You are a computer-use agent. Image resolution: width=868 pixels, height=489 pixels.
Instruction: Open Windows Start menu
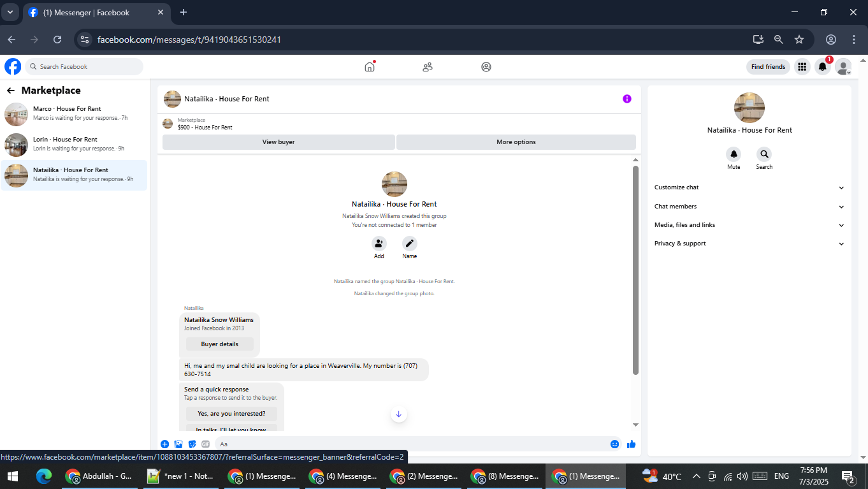[13, 476]
